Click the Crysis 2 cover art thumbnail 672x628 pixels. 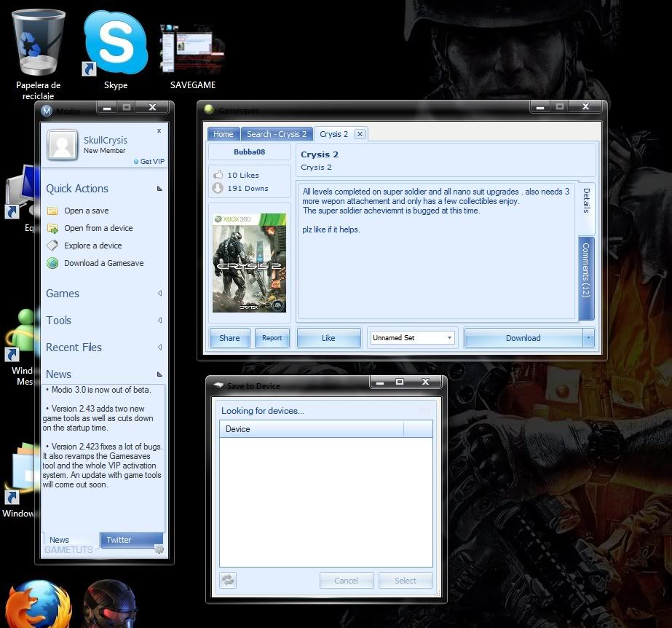pyautogui.click(x=250, y=263)
